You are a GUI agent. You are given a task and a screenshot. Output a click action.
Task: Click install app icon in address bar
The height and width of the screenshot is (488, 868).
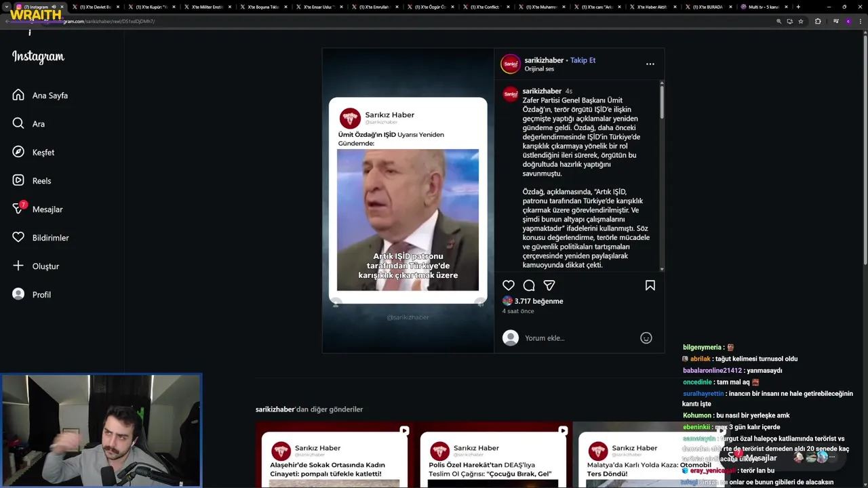click(790, 21)
